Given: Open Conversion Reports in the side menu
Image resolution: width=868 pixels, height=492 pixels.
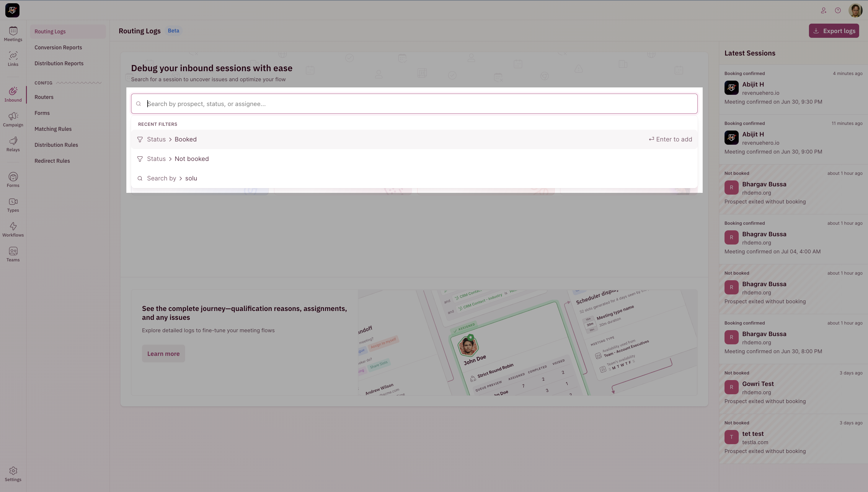Looking at the screenshot, I should pyautogui.click(x=68, y=47).
